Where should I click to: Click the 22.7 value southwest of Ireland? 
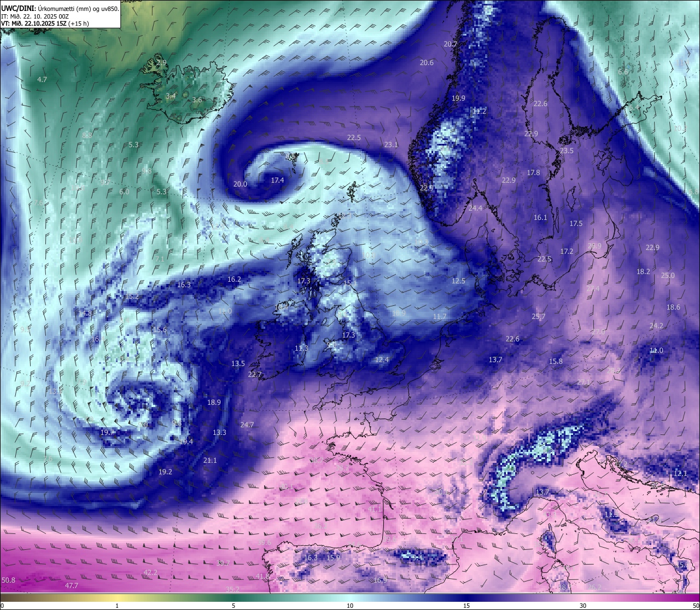click(255, 375)
